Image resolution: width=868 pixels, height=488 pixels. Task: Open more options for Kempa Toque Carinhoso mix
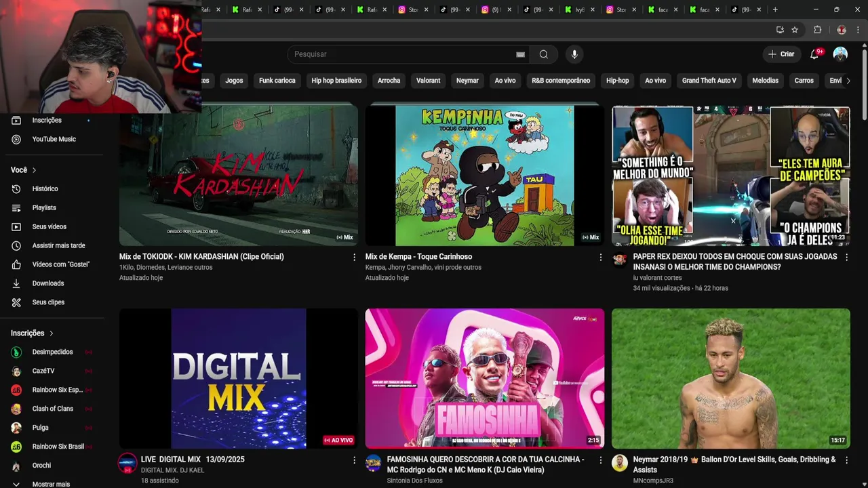600,258
